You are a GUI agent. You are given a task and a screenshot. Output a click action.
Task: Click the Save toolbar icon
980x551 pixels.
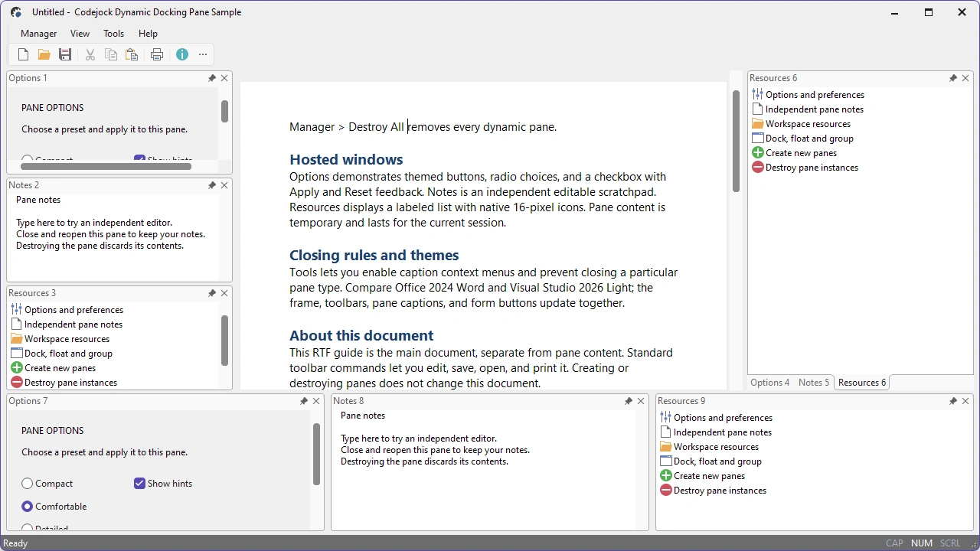(65, 54)
